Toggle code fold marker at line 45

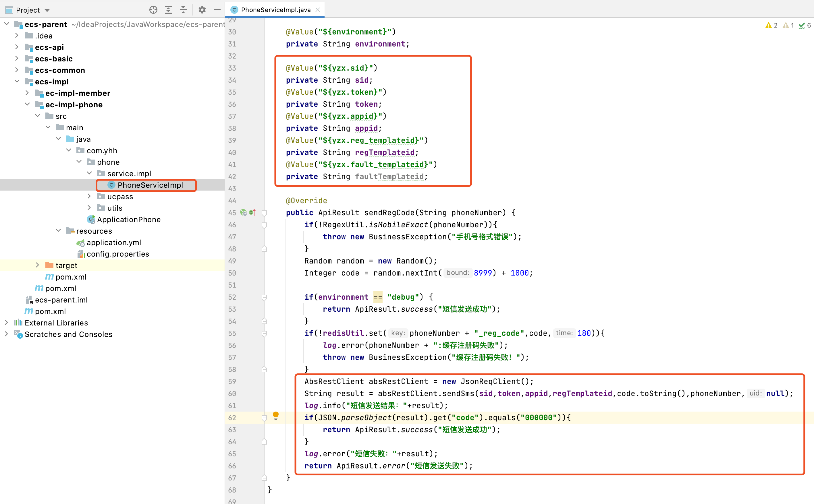pos(264,213)
